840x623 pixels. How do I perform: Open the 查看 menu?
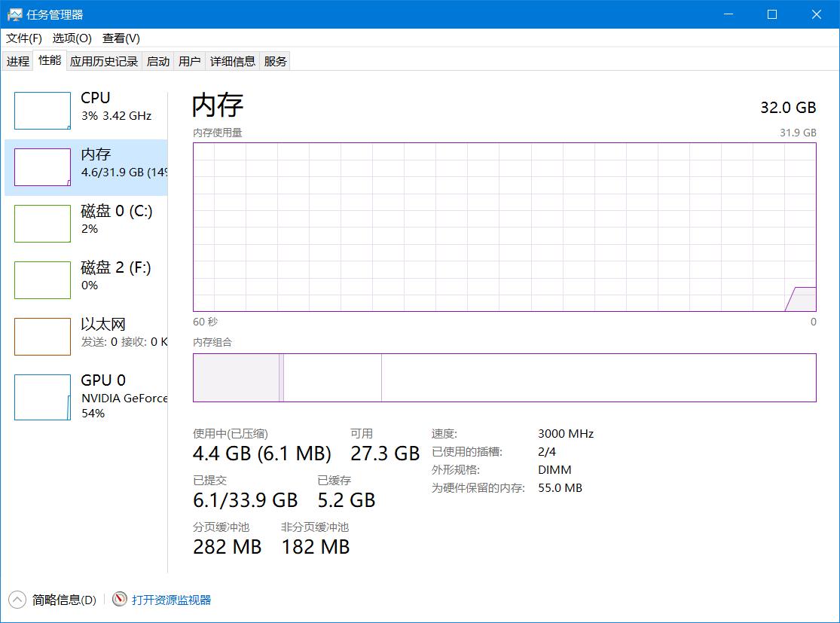click(119, 38)
